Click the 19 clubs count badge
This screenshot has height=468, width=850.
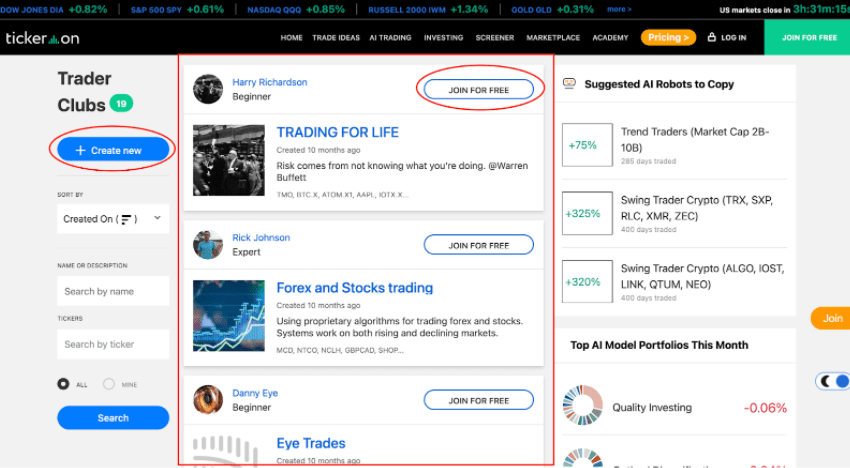(121, 104)
